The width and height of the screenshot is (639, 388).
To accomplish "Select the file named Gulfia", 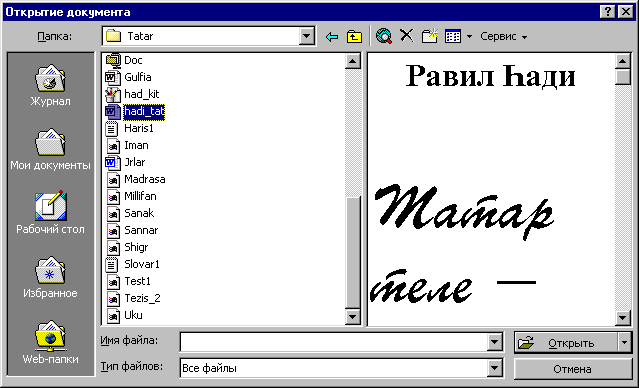I will [138, 77].
